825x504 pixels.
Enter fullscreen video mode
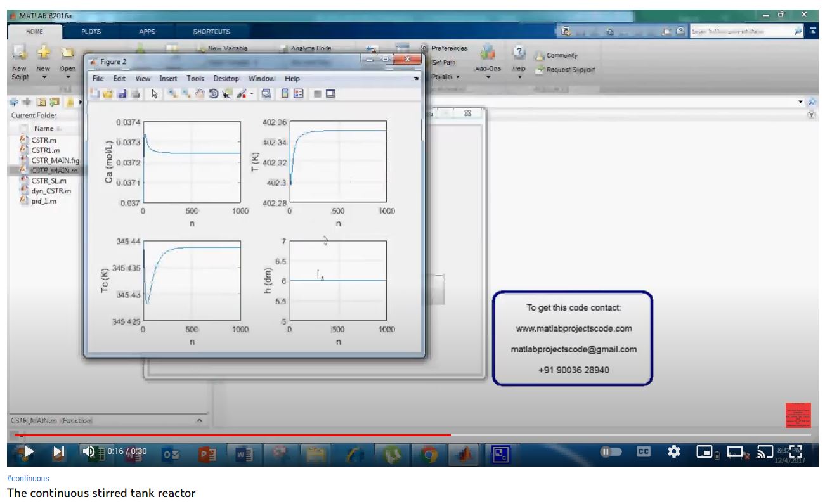click(x=796, y=451)
